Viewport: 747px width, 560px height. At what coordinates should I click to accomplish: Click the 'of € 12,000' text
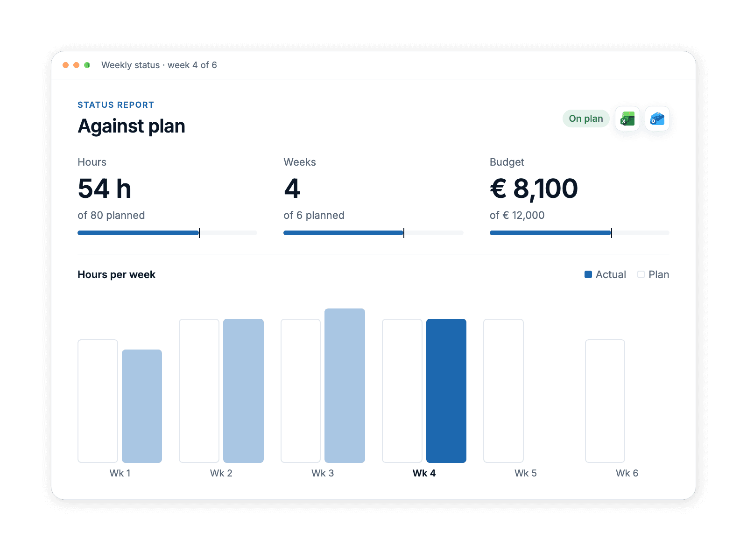click(x=517, y=215)
